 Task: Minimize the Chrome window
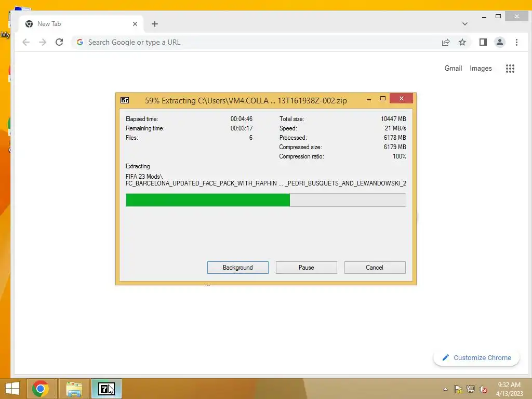coord(484,17)
